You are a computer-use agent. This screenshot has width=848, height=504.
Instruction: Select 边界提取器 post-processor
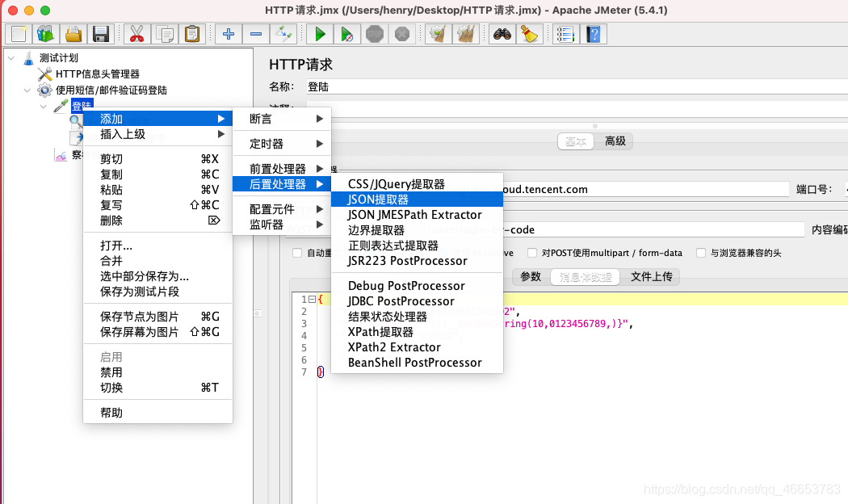click(417, 230)
